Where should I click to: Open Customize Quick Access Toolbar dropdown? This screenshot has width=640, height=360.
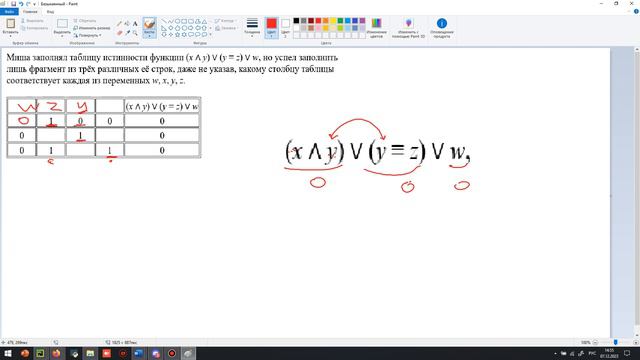tap(34, 4)
